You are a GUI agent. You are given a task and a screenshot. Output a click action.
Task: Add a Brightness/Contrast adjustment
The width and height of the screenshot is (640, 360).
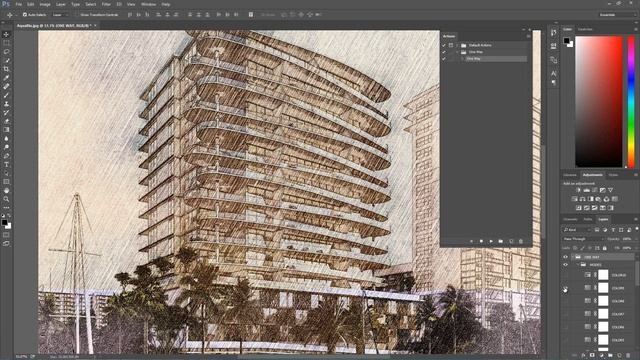[x=578, y=190]
